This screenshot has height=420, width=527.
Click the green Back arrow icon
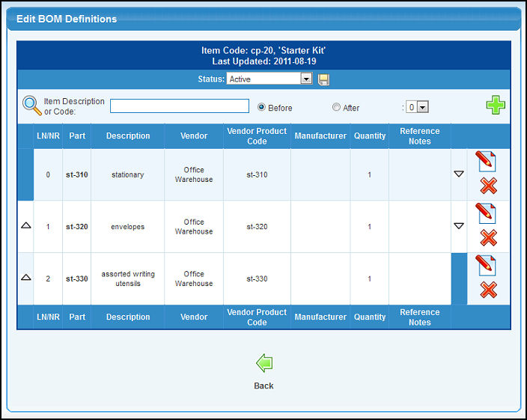click(x=264, y=363)
